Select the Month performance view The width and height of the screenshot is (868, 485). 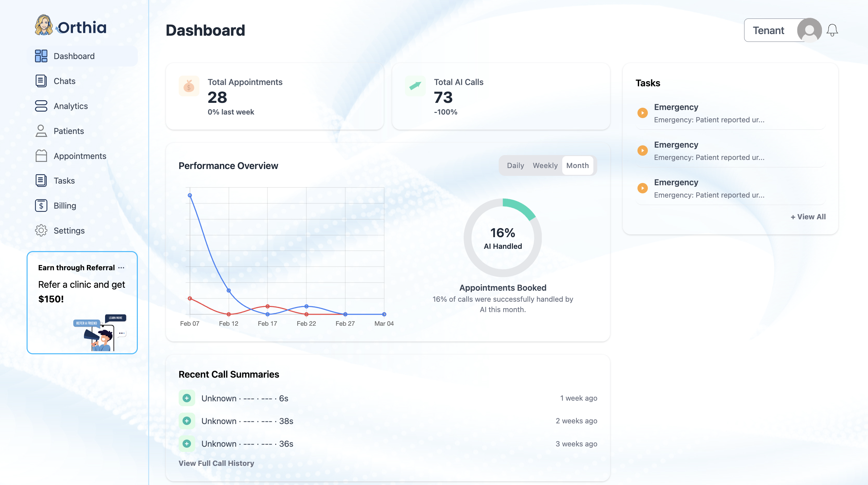coord(577,165)
